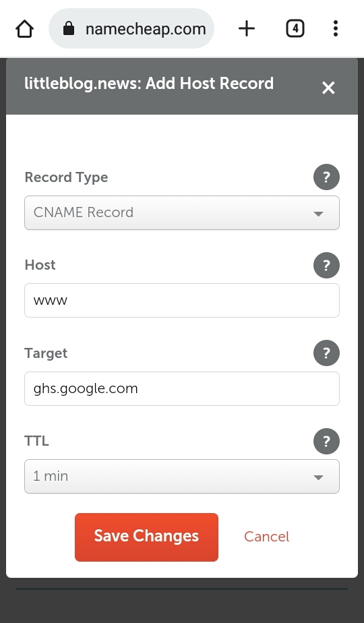Open a new tab with plus icon
Screen dimensions: 364x623
pos(247,28)
